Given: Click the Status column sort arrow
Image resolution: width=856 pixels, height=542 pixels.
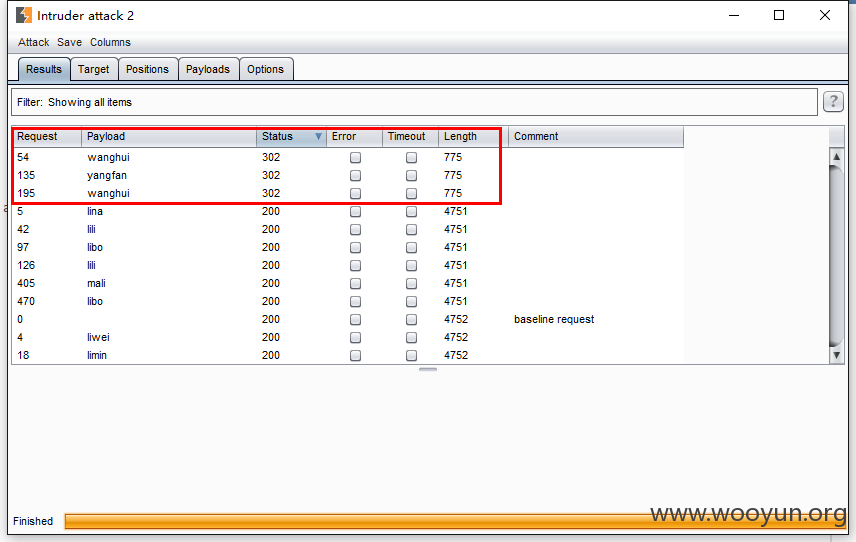Looking at the screenshot, I should (318, 136).
